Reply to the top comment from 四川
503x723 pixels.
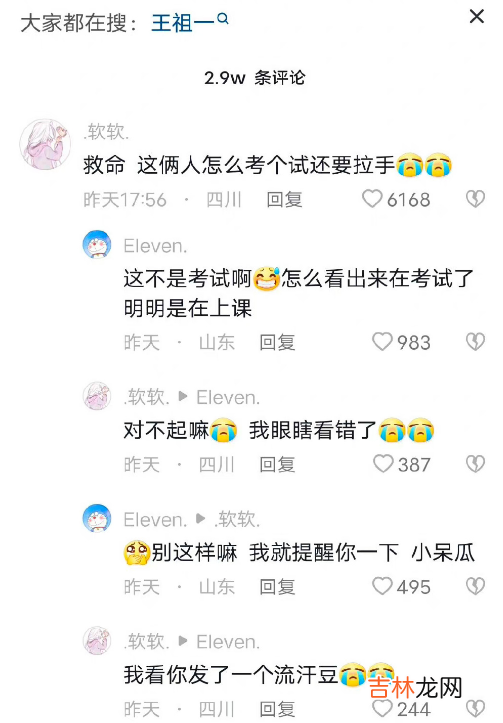[284, 200]
